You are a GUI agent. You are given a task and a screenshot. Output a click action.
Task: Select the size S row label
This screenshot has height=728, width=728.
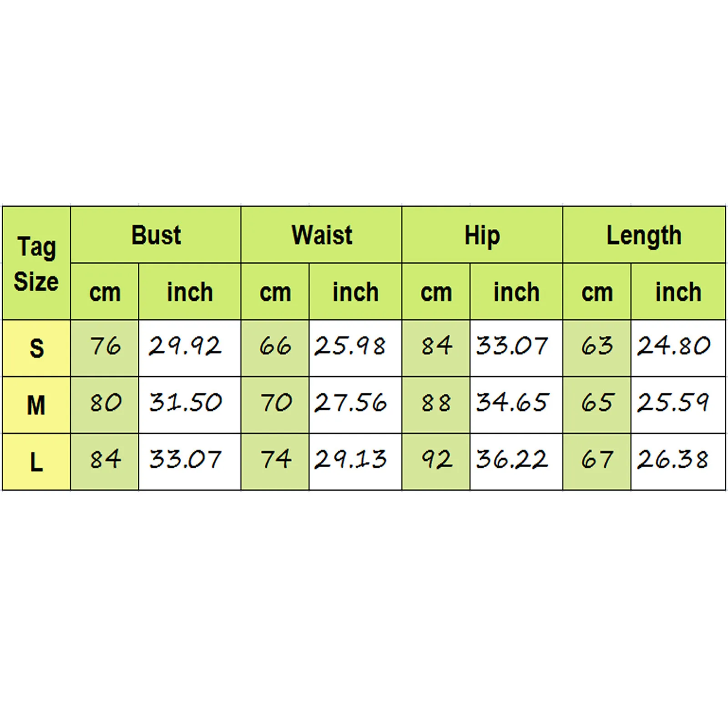pos(36,348)
